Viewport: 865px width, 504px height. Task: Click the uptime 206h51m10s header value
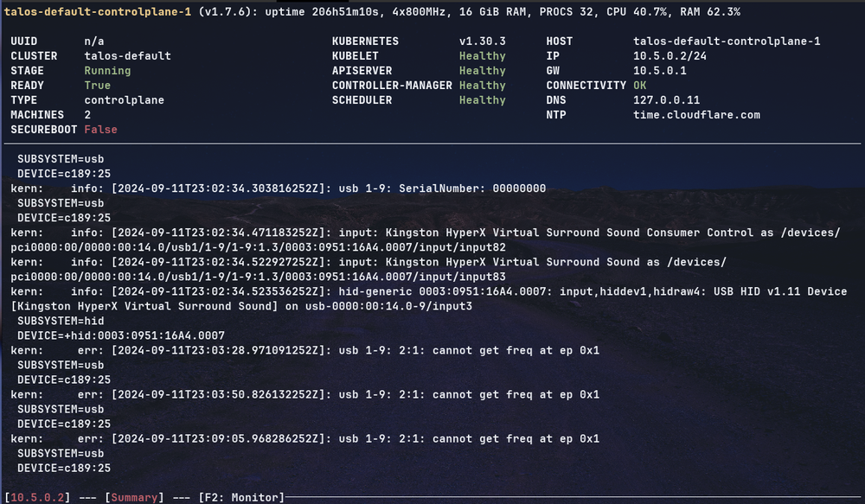click(x=327, y=11)
